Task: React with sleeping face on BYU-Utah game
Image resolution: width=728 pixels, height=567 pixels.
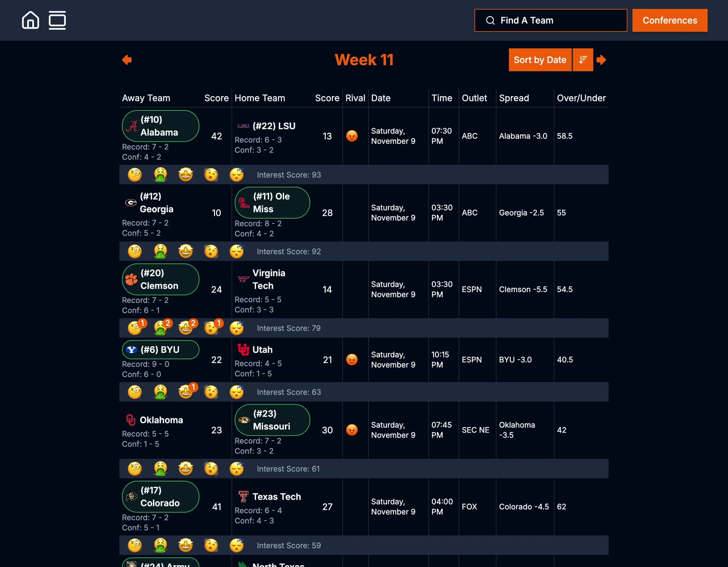Action: 237,392
